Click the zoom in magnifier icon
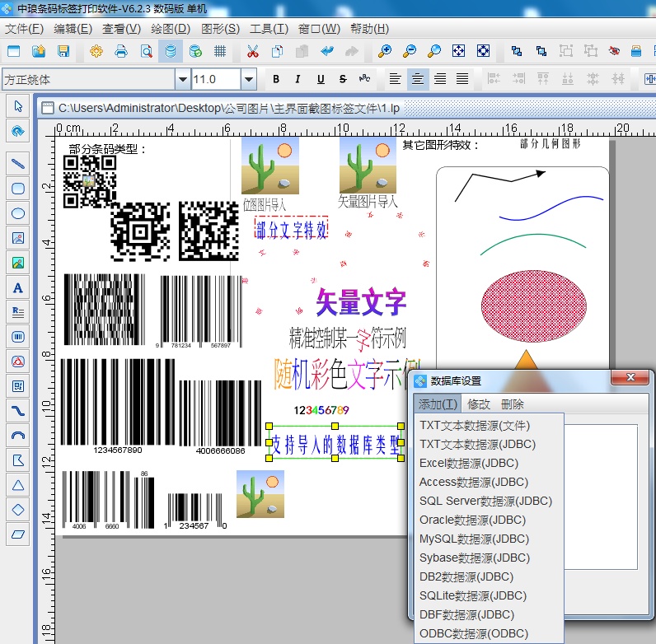656x644 pixels. click(x=385, y=51)
